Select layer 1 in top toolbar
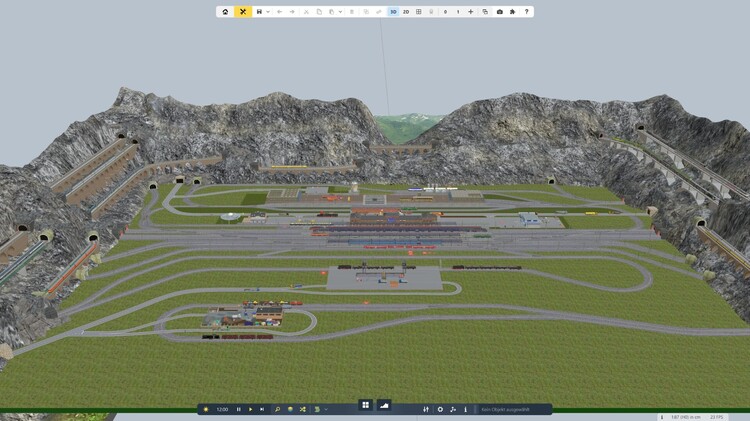The image size is (750, 421). tap(458, 11)
